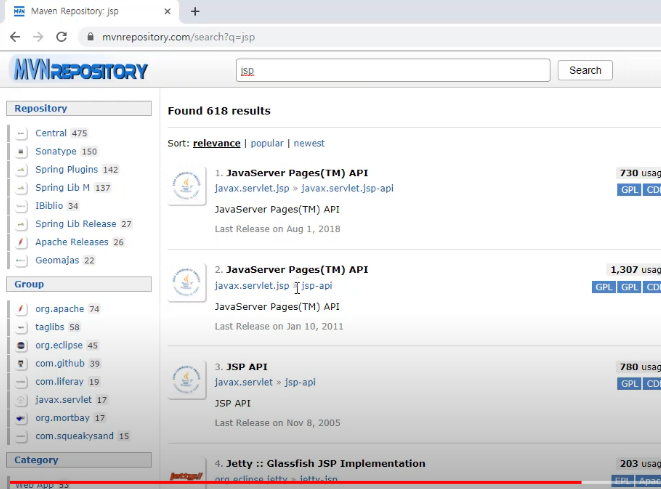Screen dimensions: 661x489
Task: Open result 3 JSP API title
Action: coord(247,367)
